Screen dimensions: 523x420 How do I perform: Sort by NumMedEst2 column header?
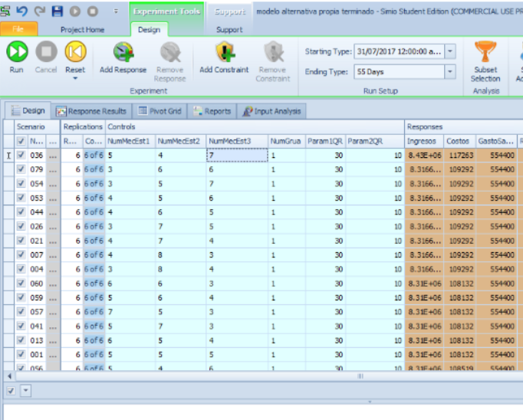pyautogui.click(x=180, y=141)
